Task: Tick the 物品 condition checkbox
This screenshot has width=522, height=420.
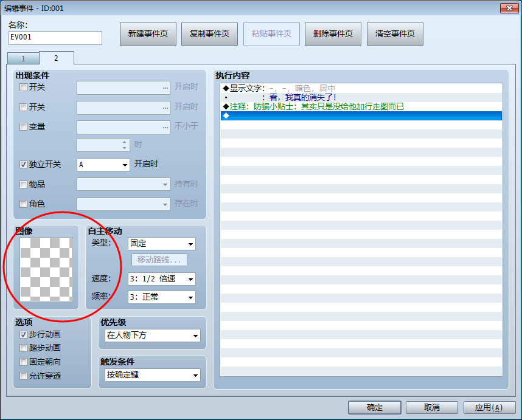Action: coord(23,184)
